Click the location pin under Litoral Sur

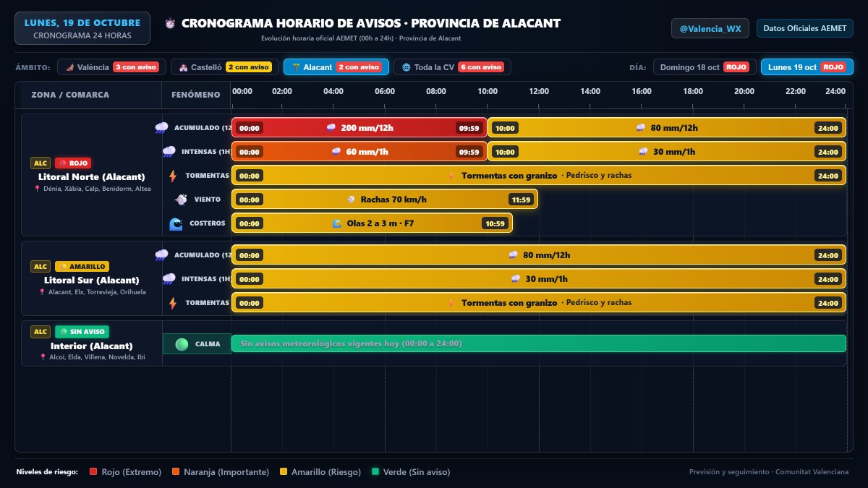(43, 292)
